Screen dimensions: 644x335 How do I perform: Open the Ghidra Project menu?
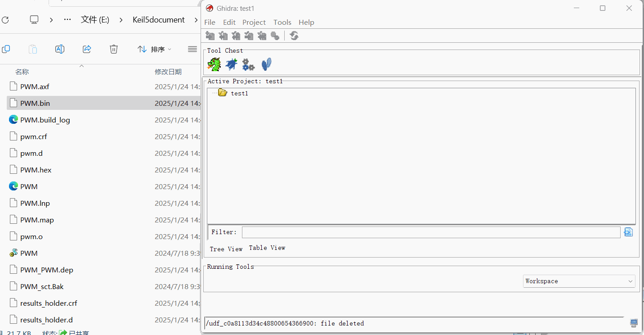click(254, 22)
